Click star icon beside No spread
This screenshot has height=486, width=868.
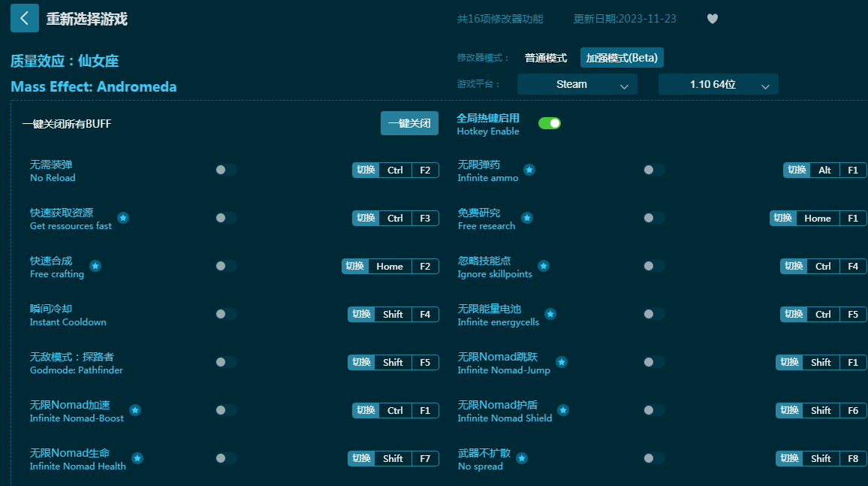pos(521,458)
